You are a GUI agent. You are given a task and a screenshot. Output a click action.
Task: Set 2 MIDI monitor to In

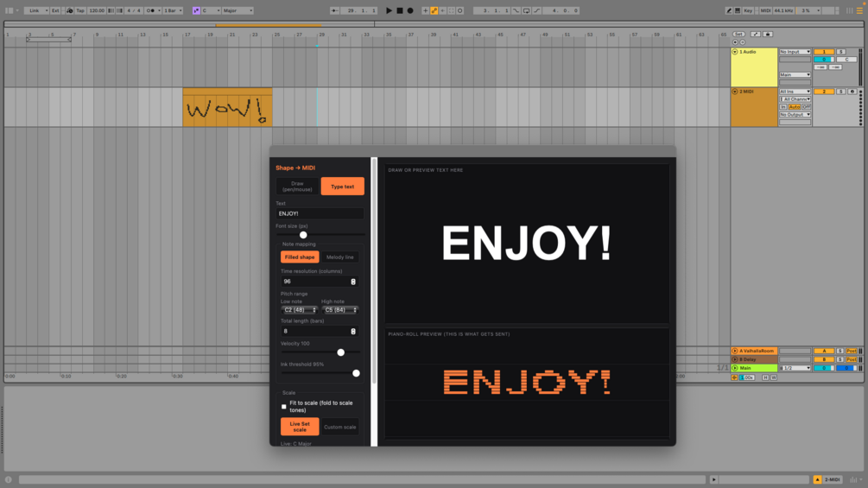tap(783, 107)
